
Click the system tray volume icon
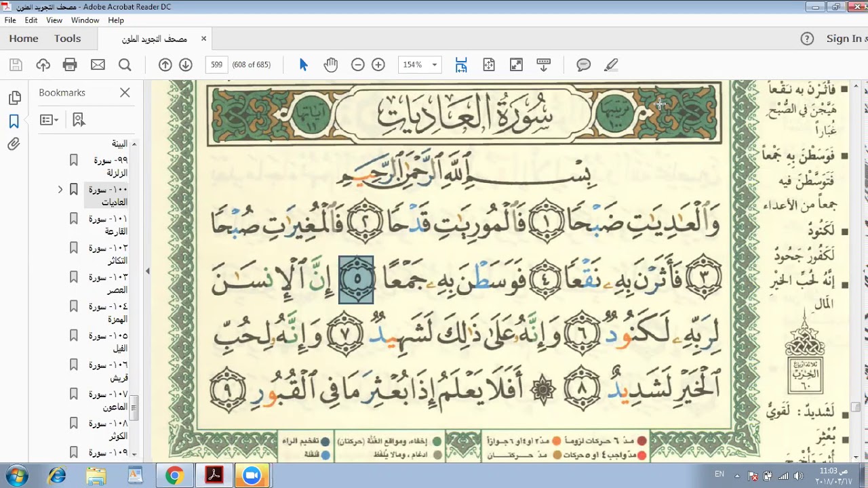click(x=798, y=476)
